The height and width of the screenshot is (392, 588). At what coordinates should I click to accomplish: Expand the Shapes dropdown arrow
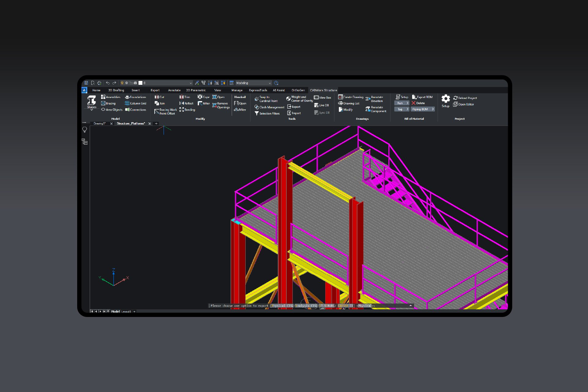click(92, 110)
